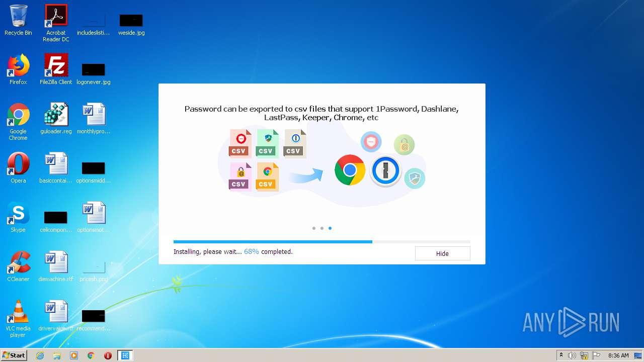Select the guloader.reg file icon

56,119
